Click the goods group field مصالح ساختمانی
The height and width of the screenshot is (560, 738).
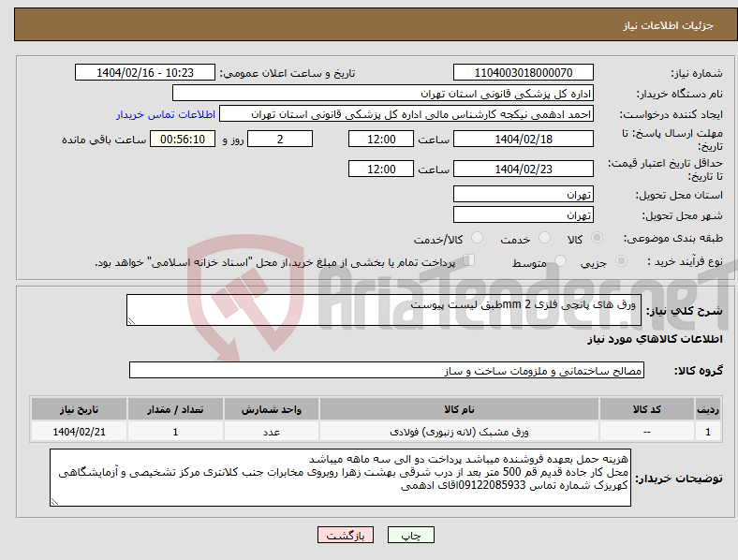coord(387,370)
